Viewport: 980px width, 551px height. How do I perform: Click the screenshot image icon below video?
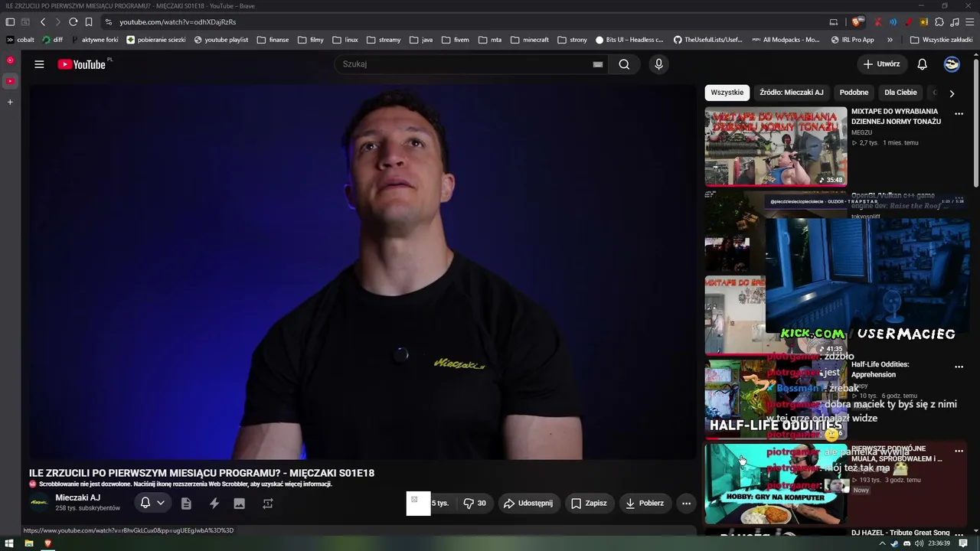[240, 504]
